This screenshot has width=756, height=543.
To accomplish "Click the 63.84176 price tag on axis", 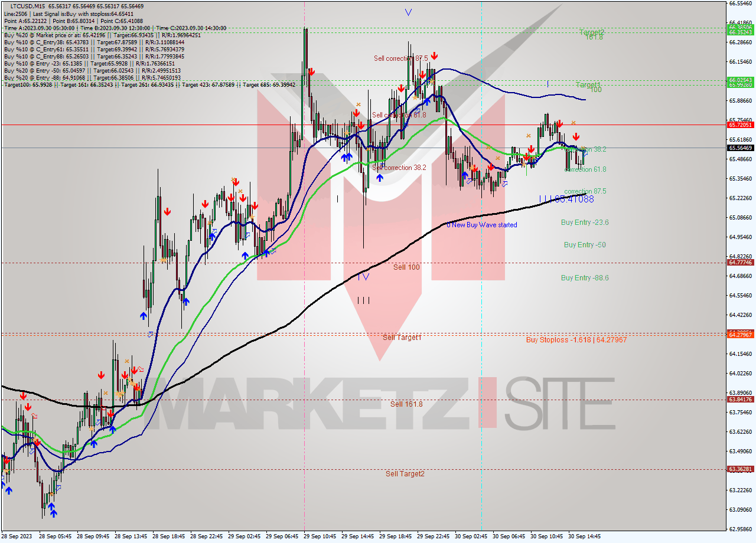I will [741, 400].
